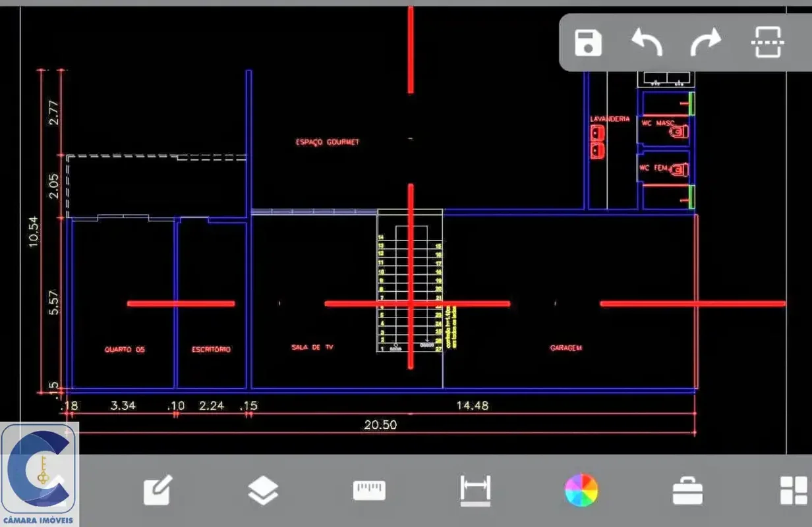
Task: Activate the dimension tool
Action: click(475, 491)
